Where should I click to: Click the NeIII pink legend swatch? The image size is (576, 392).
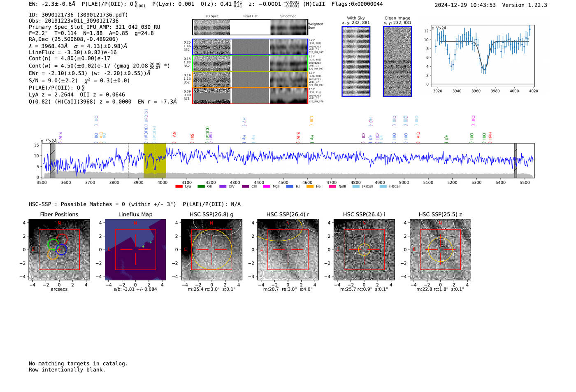coord(332,186)
